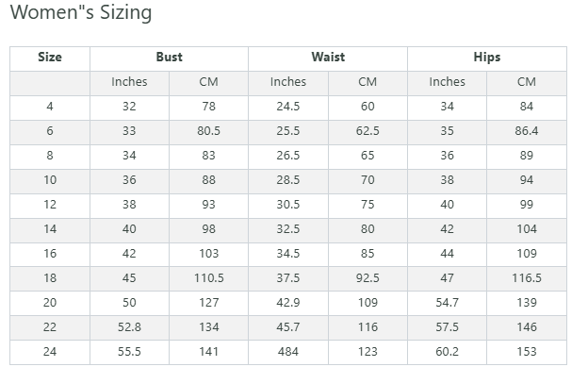Select the Bust Inches subheader cell
Viewport: 588px width, 367px height.
coord(129,82)
